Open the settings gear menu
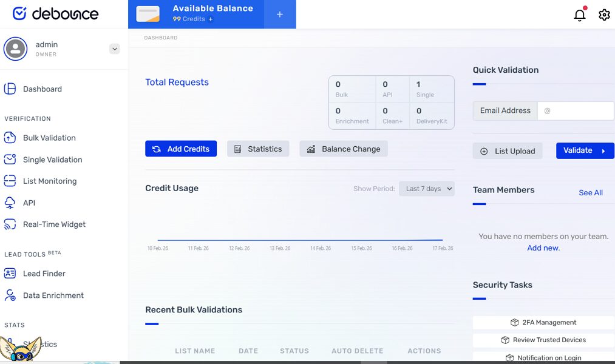 604,15
